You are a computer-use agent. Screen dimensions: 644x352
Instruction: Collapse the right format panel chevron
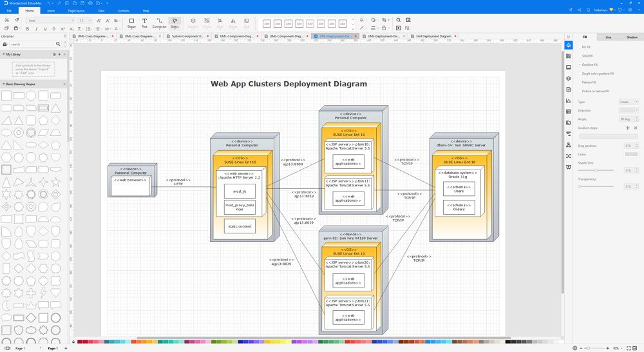569,37
